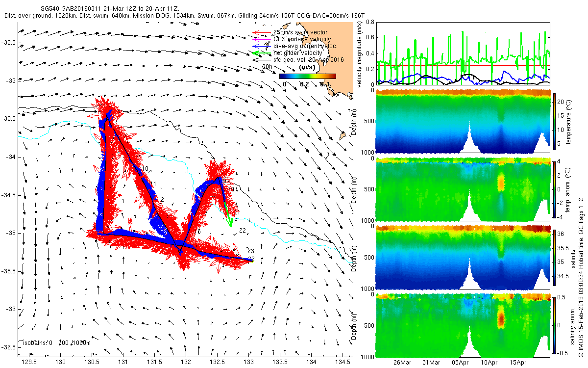The height and width of the screenshot is (368, 588).
Task: Click the map velocity (m/s) colorbar in legend
Action: (x=308, y=76)
